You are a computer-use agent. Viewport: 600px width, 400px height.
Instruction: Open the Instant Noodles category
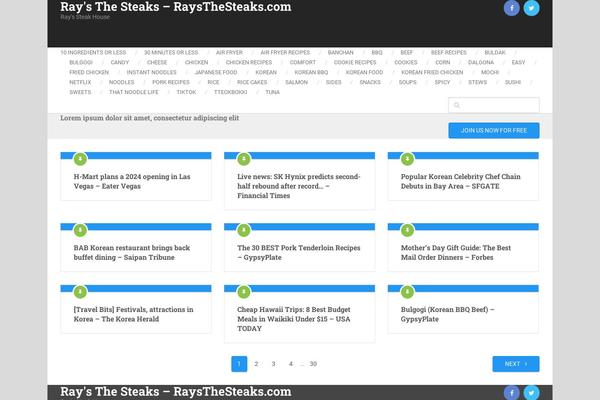[x=152, y=72]
